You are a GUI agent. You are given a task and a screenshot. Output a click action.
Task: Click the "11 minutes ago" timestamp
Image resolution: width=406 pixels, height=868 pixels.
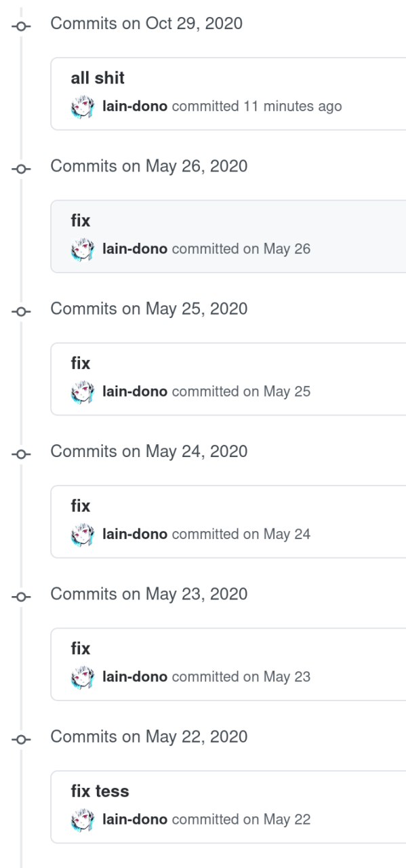click(293, 106)
